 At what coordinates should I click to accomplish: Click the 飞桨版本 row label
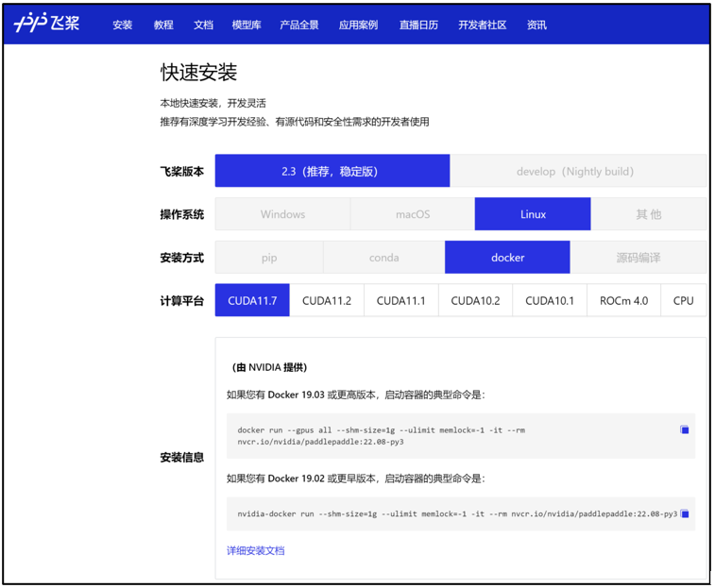[182, 172]
